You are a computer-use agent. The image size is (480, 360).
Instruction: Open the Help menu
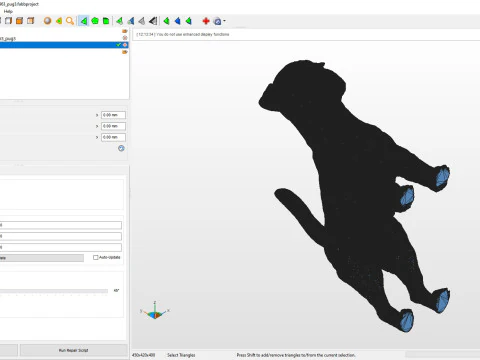coord(8,11)
